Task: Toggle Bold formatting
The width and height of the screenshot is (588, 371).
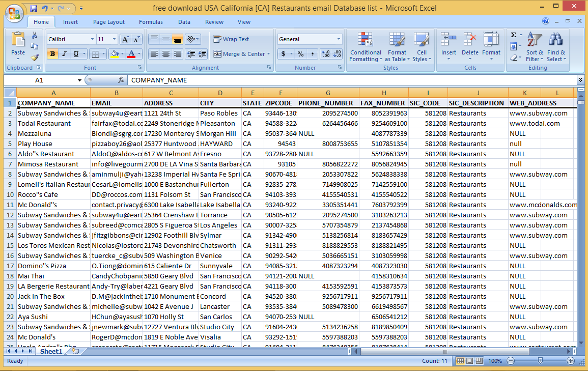Action: [x=52, y=54]
